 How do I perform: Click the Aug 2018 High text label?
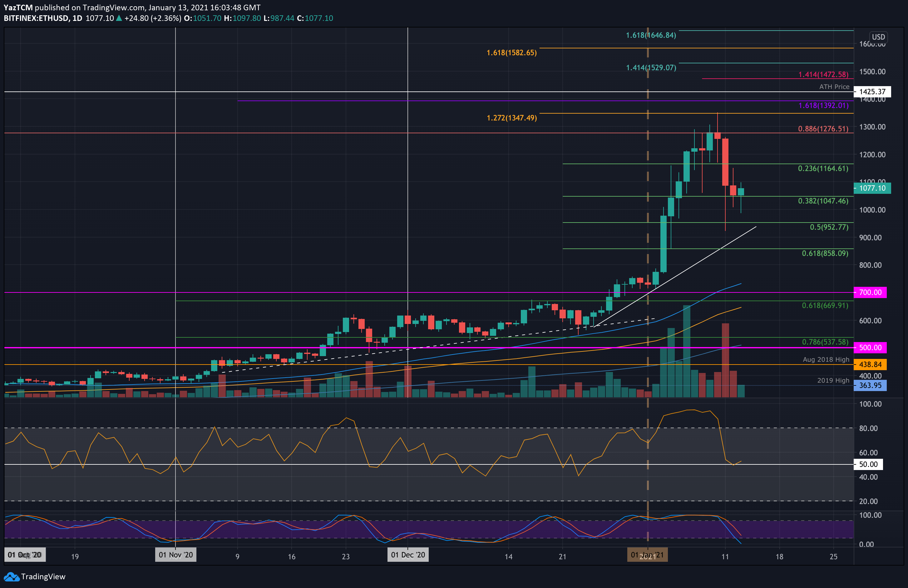click(x=826, y=360)
